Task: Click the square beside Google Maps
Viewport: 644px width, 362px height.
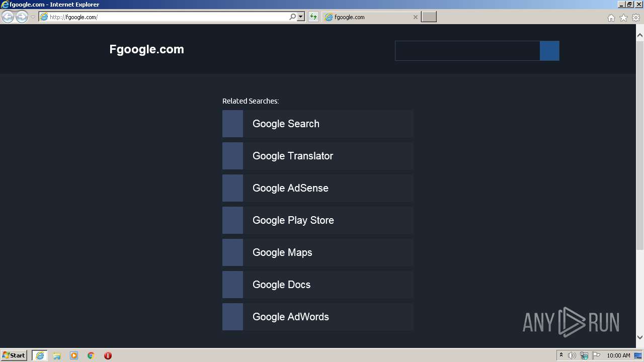Action: click(232, 252)
